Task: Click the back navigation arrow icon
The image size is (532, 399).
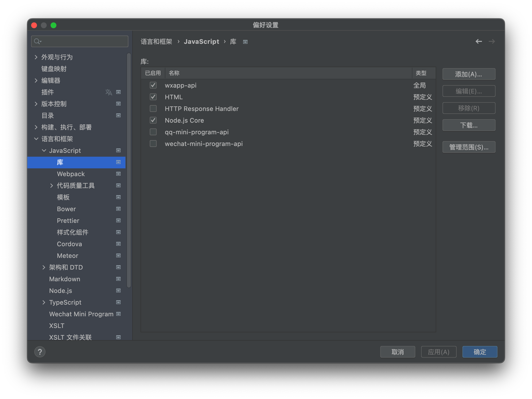Action: pyautogui.click(x=479, y=41)
